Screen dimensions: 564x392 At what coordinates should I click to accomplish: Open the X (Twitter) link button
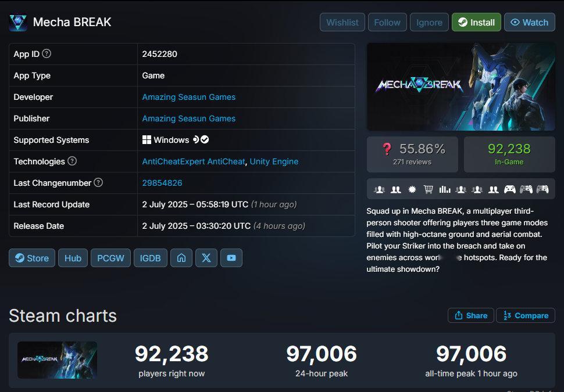[206, 258]
